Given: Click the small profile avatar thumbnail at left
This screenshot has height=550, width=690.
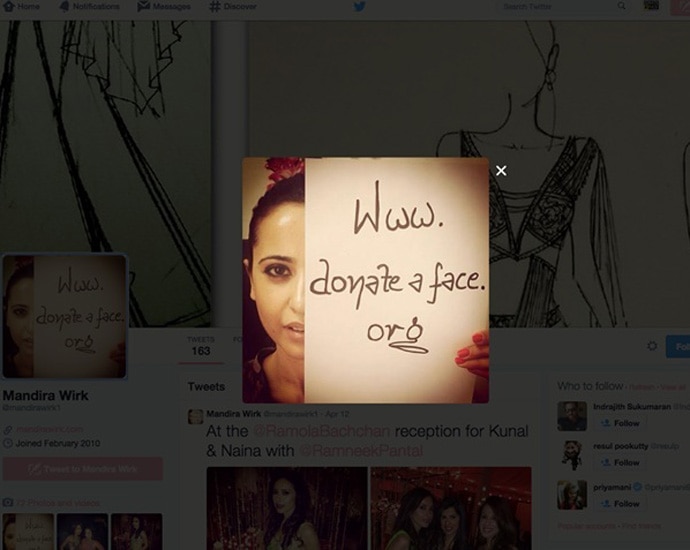Looking at the screenshot, I should [x=65, y=316].
